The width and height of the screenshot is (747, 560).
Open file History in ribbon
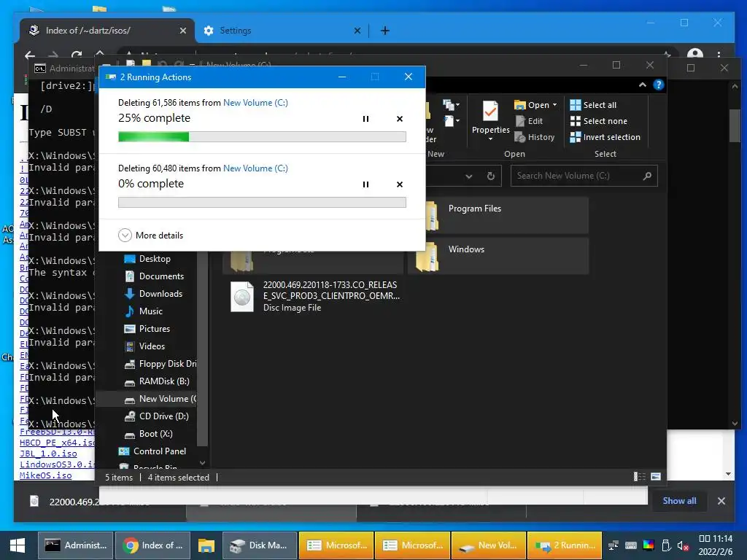click(x=535, y=137)
